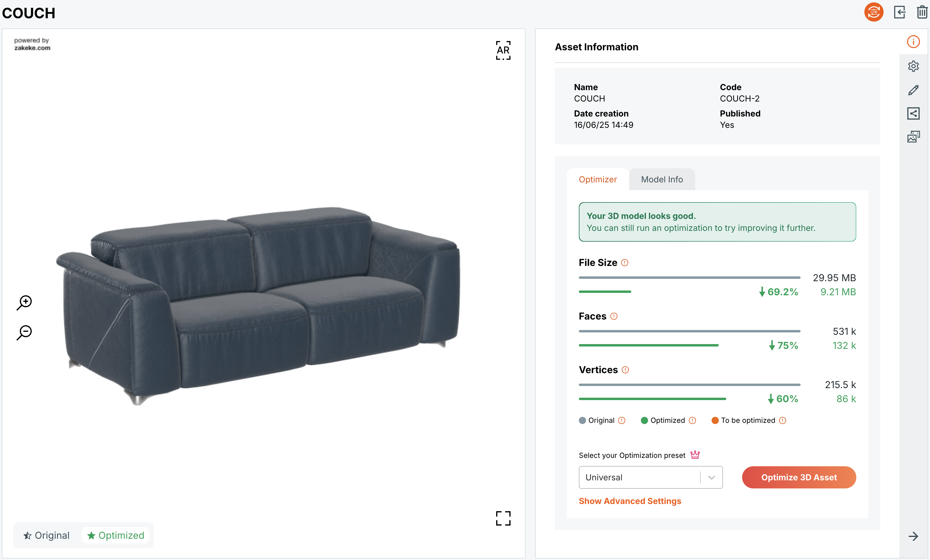This screenshot has width=930, height=560.
Task: Switch to the Model Info tab
Action: click(662, 180)
